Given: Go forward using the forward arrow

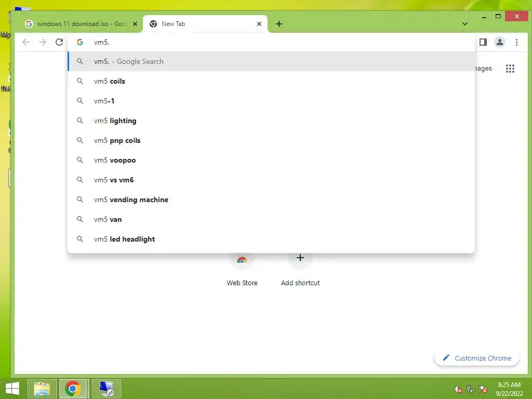Looking at the screenshot, I should click(43, 42).
